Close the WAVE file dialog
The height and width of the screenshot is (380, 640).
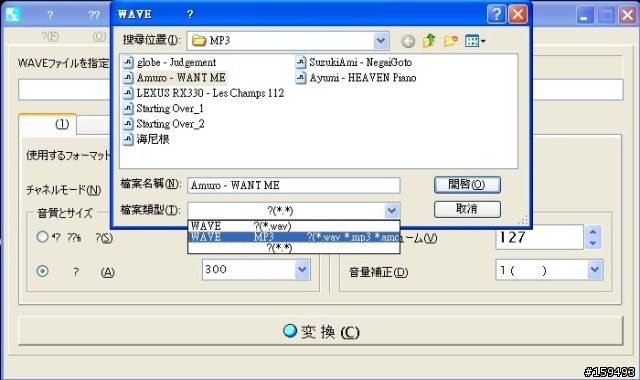pos(518,14)
